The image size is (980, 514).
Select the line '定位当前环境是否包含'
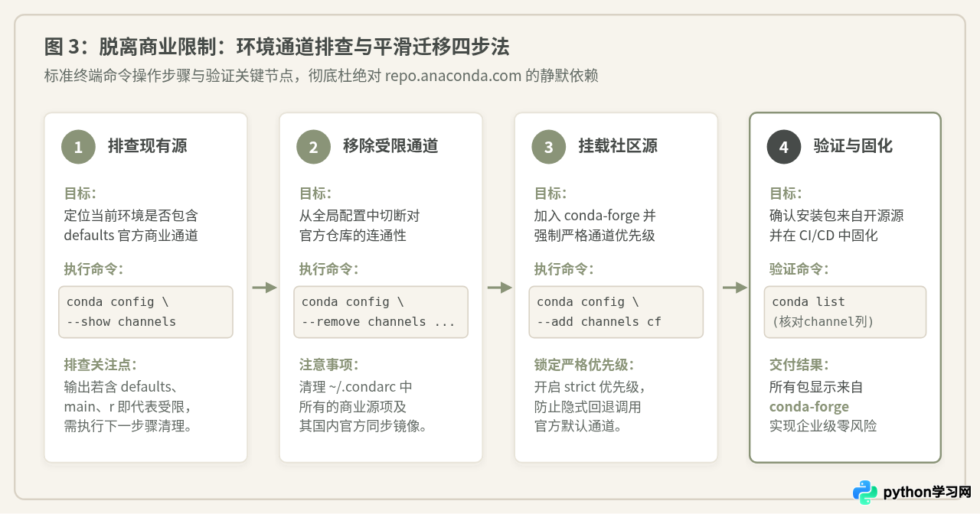coord(131,216)
